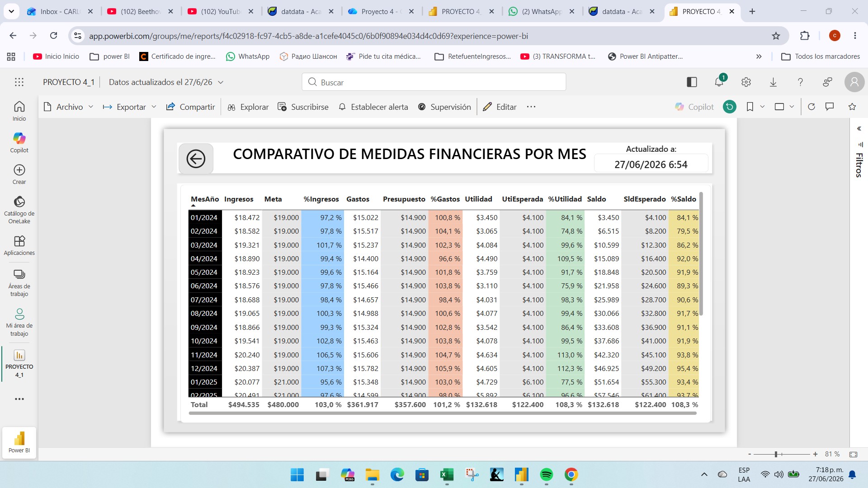The height and width of the screenshot is (488, 868).
Task: Expand the Filtros pane chevron
Action: (859, 129)
